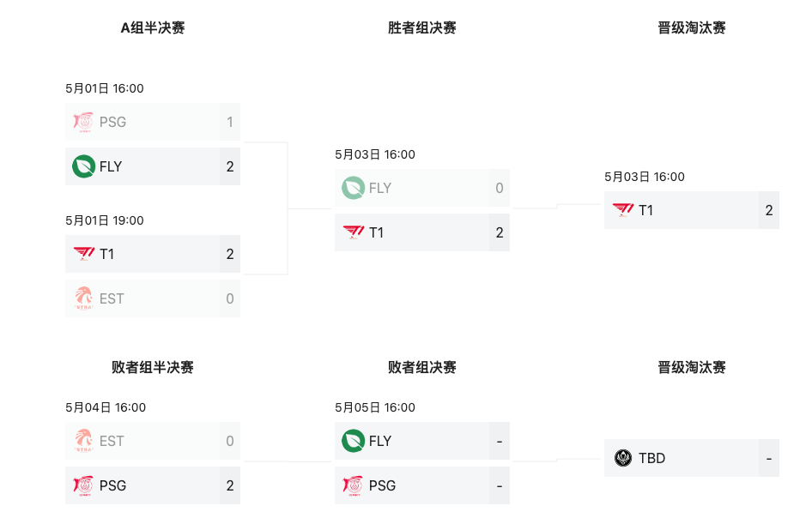Click the EST logo in losers semifinal
812x512 pixels.
(x=83, y=441)
